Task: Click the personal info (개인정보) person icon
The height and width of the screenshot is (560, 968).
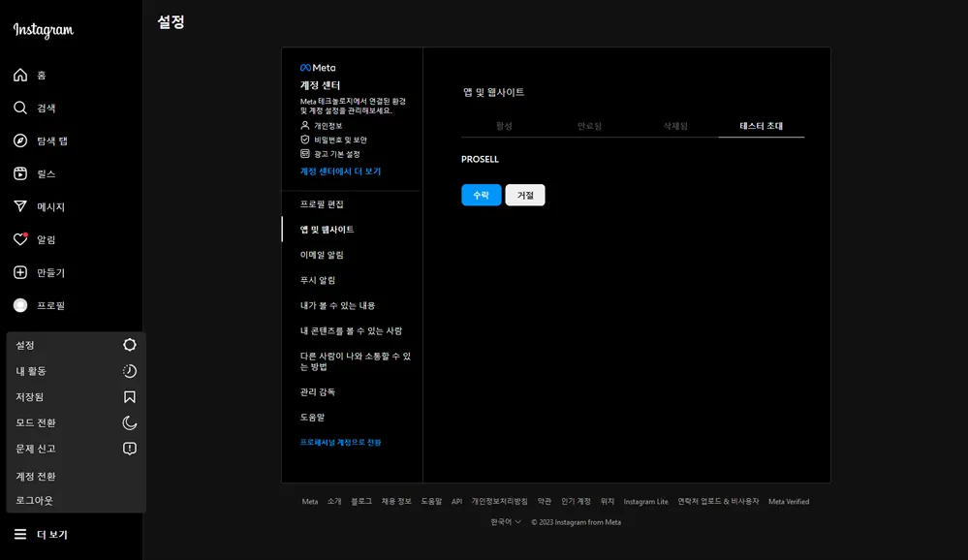Action: coord(305,125)
